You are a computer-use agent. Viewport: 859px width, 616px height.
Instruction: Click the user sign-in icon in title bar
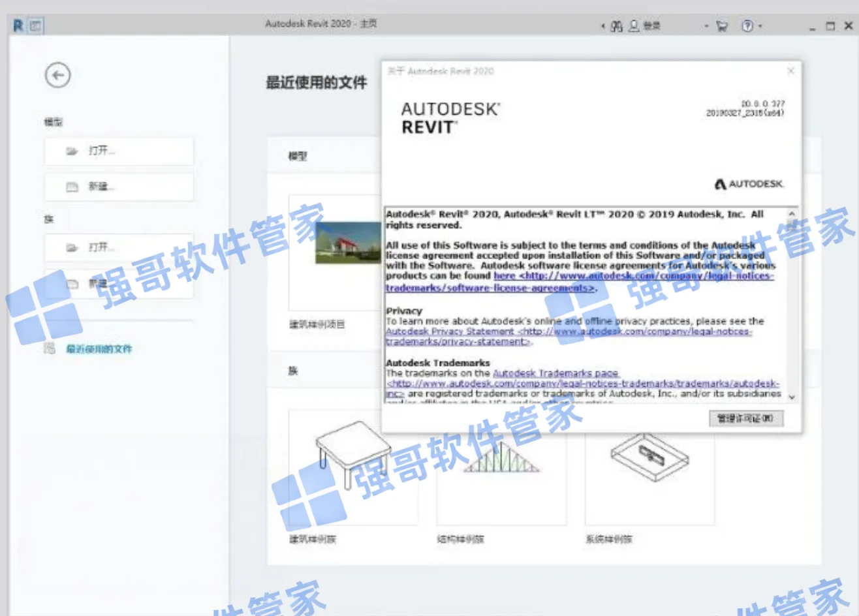point(634,25)
